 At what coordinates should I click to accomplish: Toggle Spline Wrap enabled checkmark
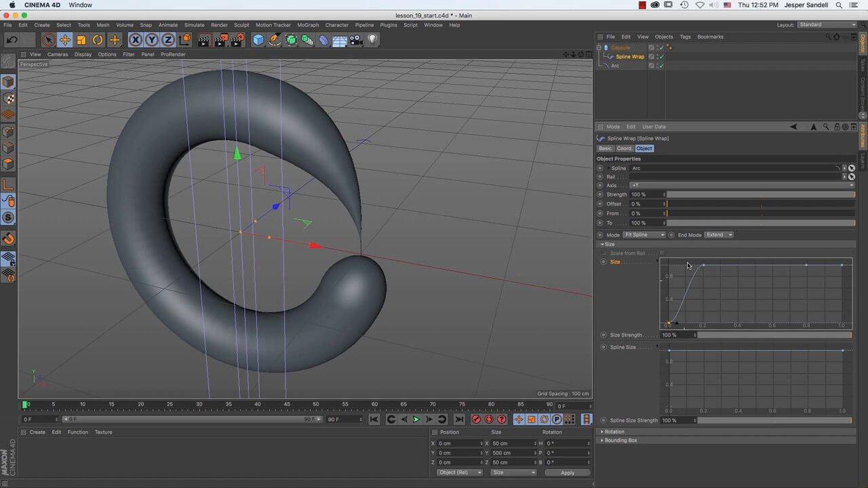(661, 57)
